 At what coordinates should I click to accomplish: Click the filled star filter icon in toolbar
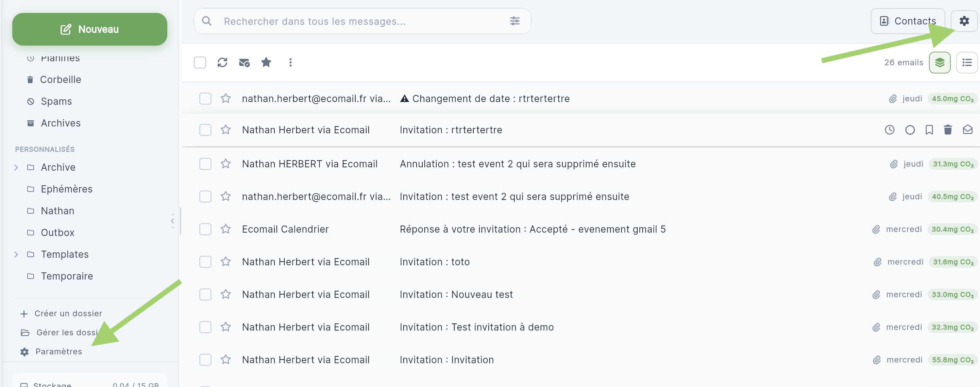coord(266,63)
